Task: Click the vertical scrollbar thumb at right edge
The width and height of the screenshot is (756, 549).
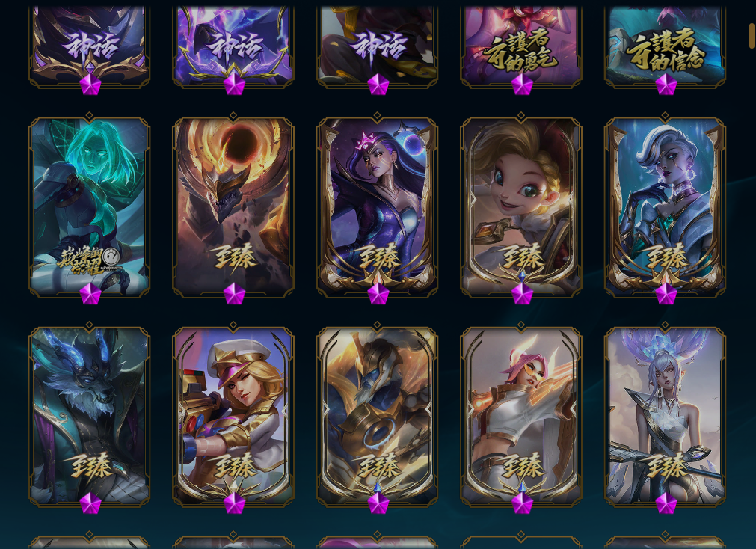Action: tap(752, 36)
